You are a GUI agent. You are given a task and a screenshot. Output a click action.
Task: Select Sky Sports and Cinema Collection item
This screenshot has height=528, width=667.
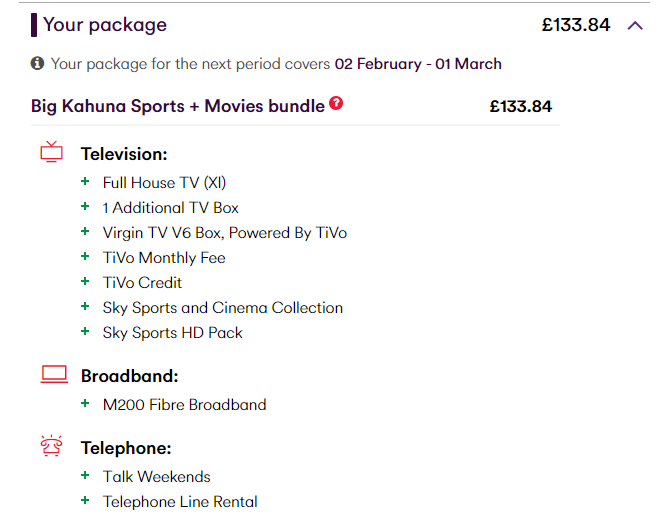(x=222, y=308)
